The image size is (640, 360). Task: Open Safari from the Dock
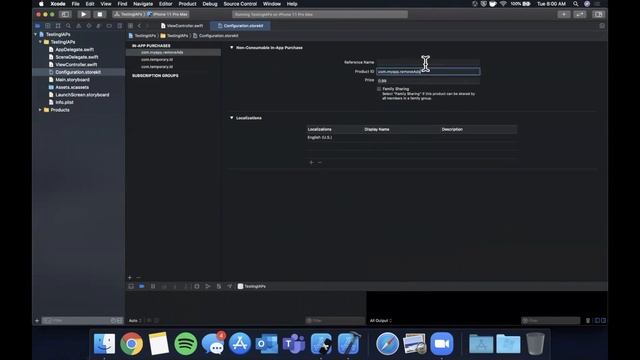click(x=387, y=344)
